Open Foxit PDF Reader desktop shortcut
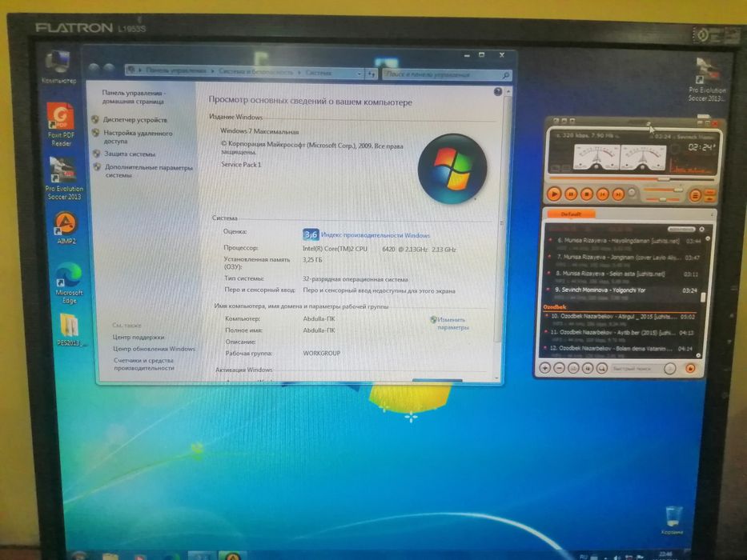Image resolution: width=747 pixels, height=560 pixels. click(61, 125)
